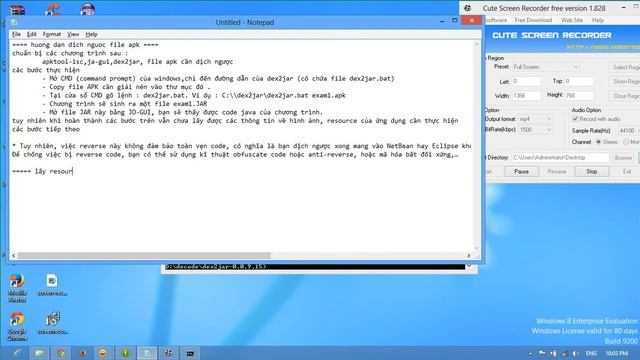Click the Exit button in Screen Recorder

(x=627, y=171)
